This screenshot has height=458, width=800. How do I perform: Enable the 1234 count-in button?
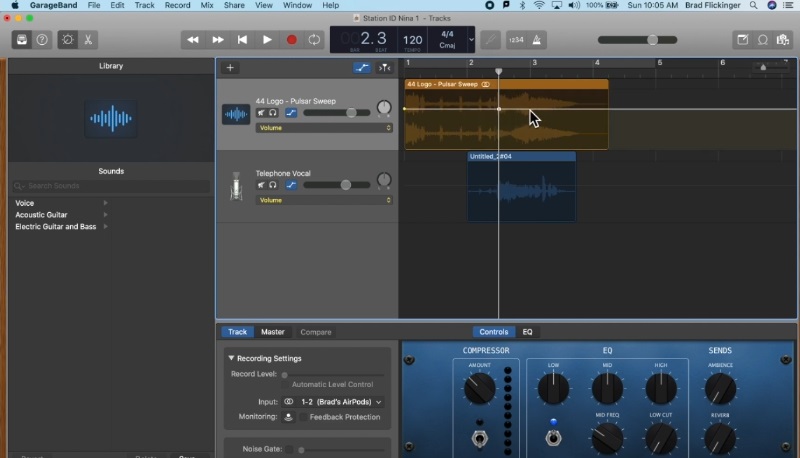(516, 40)
